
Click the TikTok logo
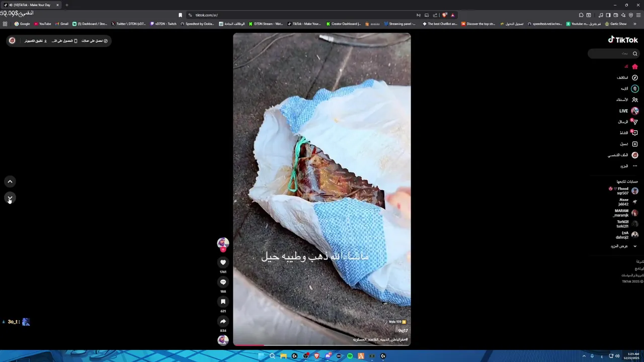[x=623, y=40]
